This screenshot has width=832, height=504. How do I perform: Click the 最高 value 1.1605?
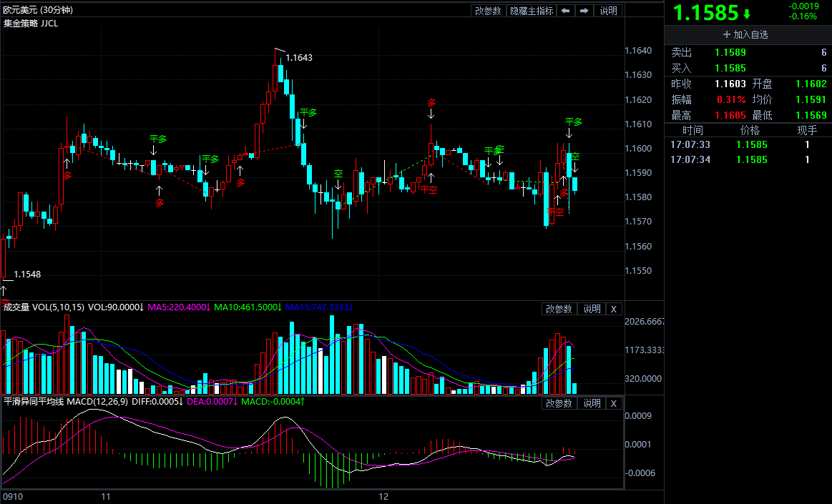coord(730,115)
